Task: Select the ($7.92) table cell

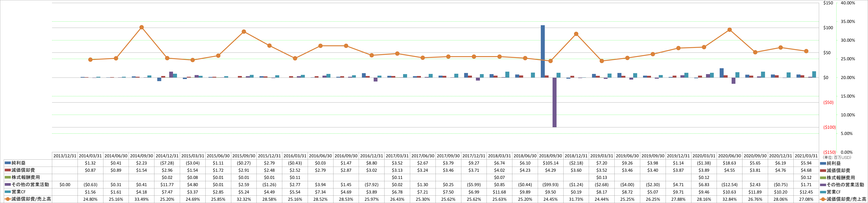Action: [371, 185]
